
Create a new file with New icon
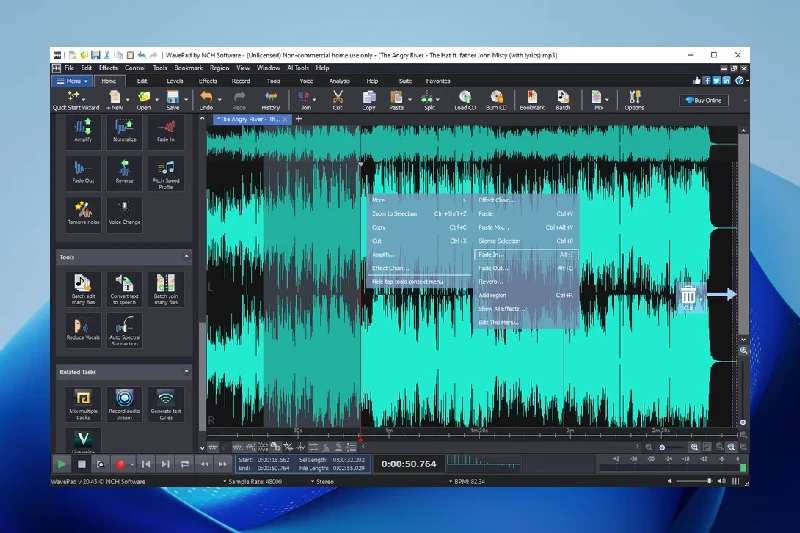114,100
